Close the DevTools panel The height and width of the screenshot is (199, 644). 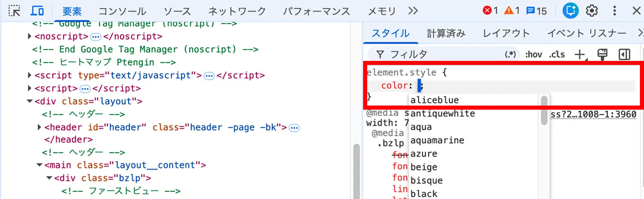point(636,11)
